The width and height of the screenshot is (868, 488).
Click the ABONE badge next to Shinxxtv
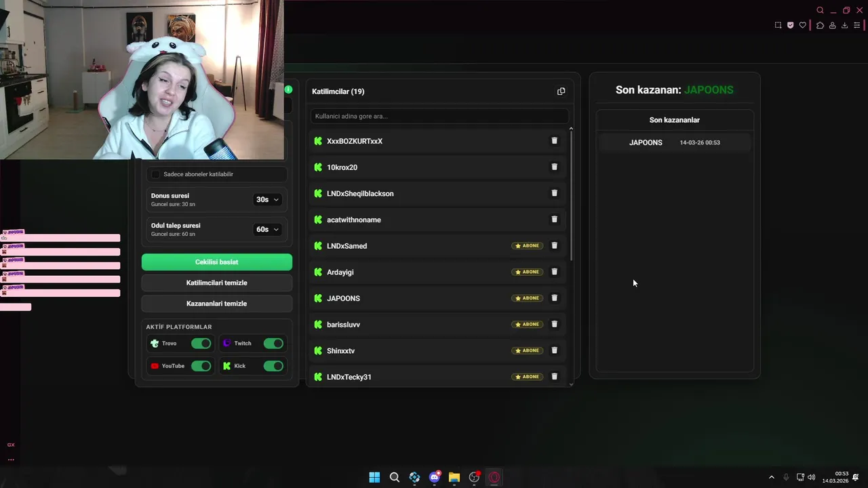[527, 350]
